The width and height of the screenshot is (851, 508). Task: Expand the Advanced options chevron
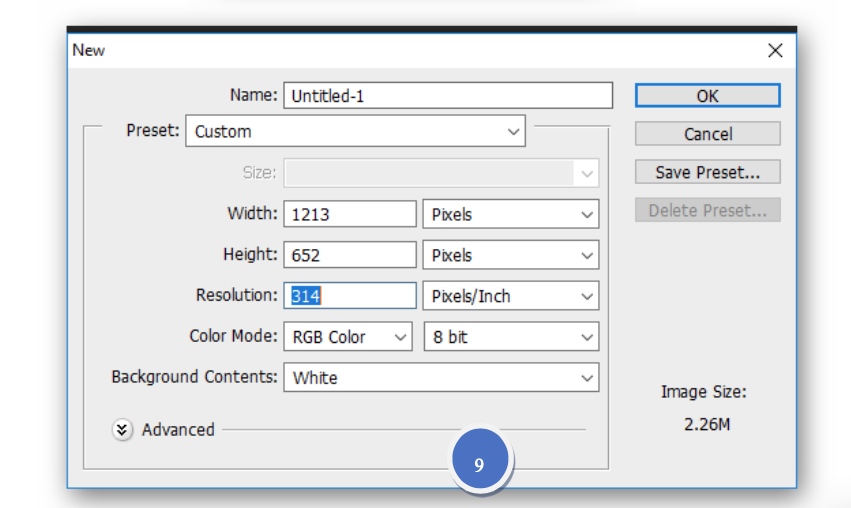click(122, 430)
